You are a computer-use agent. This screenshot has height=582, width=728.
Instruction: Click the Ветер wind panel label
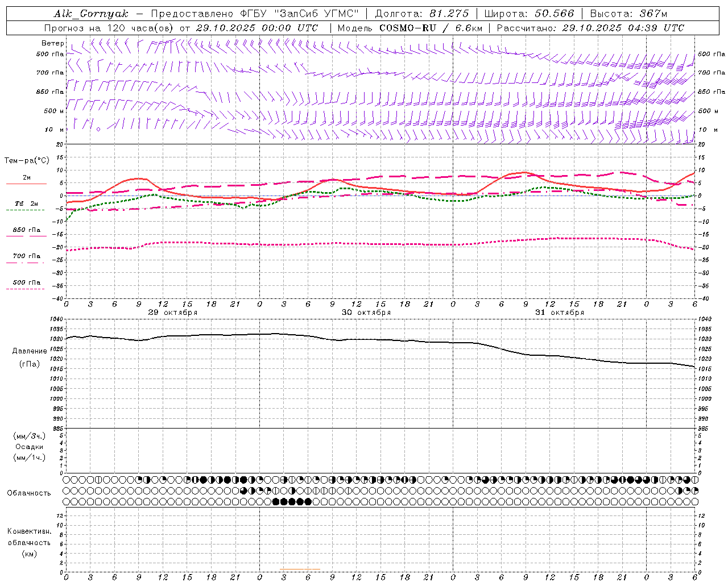tap(53, 43)
